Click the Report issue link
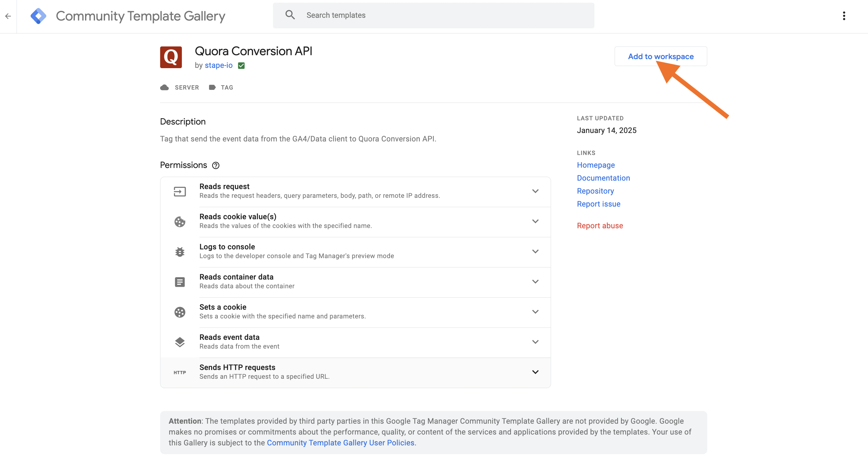Image resolution: width=868 pixels, height=468 pixels. click(x=598, y=204)
